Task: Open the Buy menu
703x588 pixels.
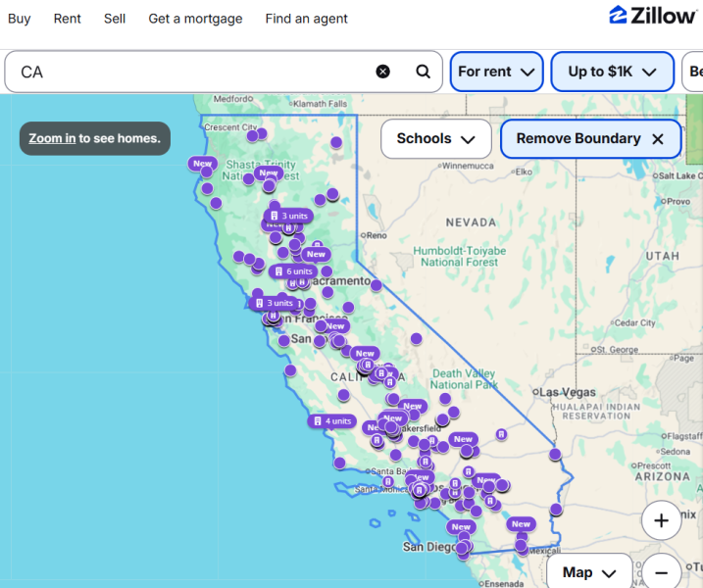Action: coord(20,19)
